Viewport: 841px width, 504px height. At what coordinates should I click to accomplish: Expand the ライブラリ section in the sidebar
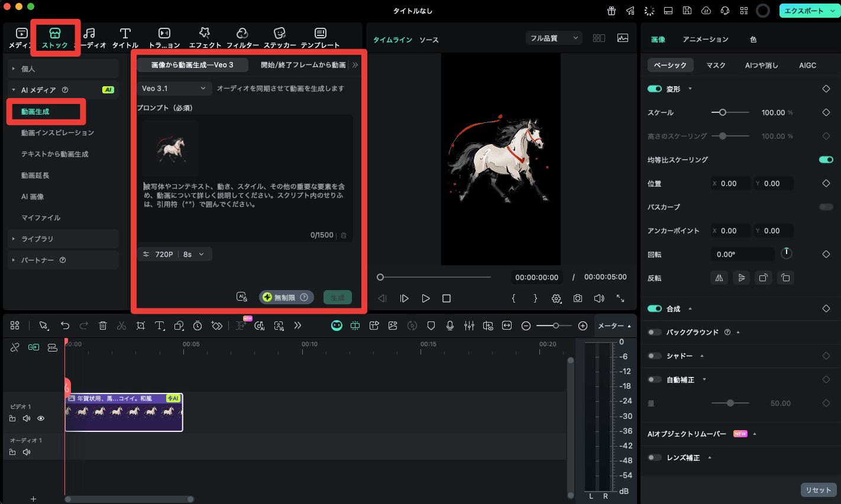38,239
